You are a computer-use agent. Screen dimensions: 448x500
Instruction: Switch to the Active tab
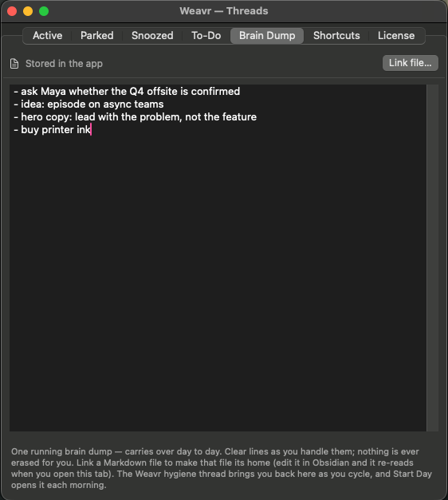click(x=48, y=35)
